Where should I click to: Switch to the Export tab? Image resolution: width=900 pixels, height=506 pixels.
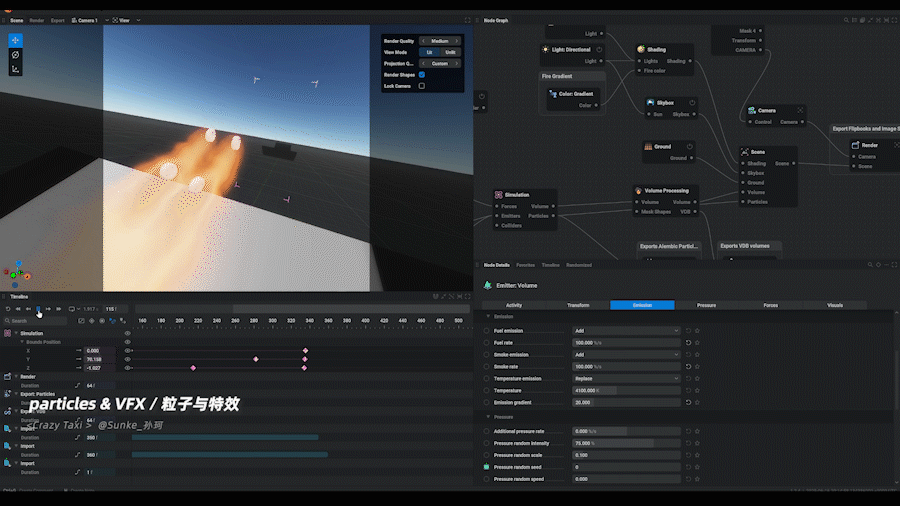(57, 20)
